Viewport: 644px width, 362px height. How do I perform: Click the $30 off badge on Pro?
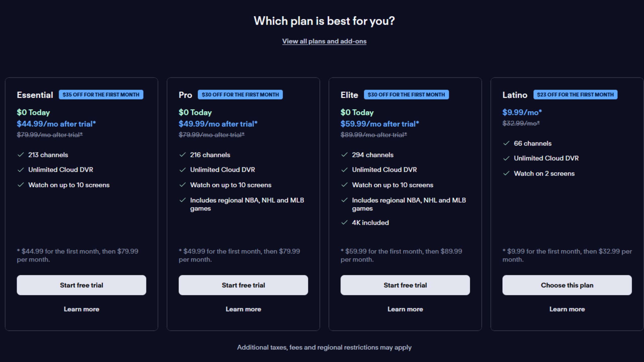click(x=240, y=95)
